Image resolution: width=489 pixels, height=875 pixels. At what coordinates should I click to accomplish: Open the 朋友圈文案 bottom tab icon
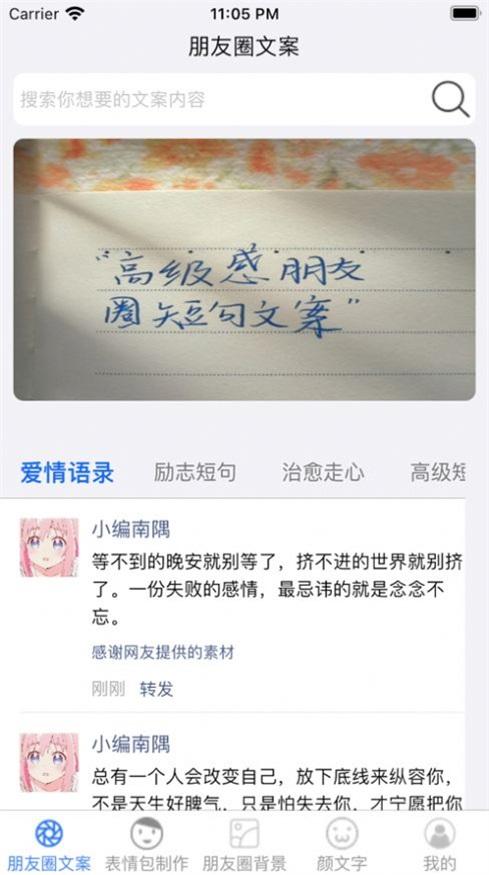(x=49, y=834)
